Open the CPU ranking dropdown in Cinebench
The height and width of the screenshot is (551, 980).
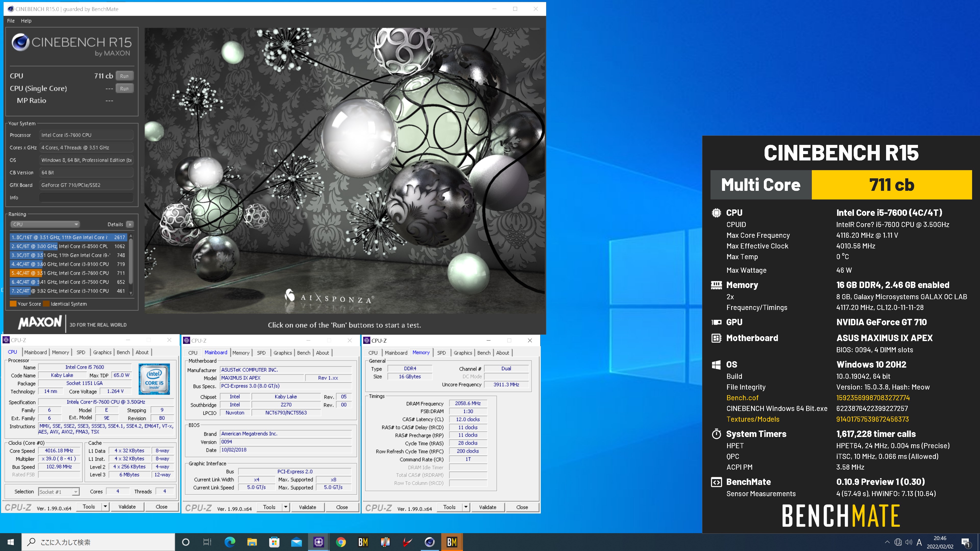(x=45, y=224)
